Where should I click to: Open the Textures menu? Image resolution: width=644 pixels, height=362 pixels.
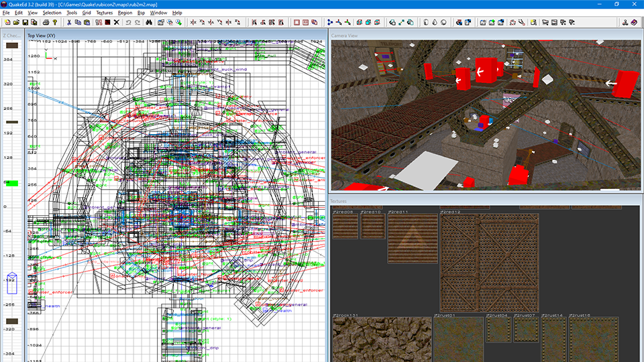[x=105, y=13]
